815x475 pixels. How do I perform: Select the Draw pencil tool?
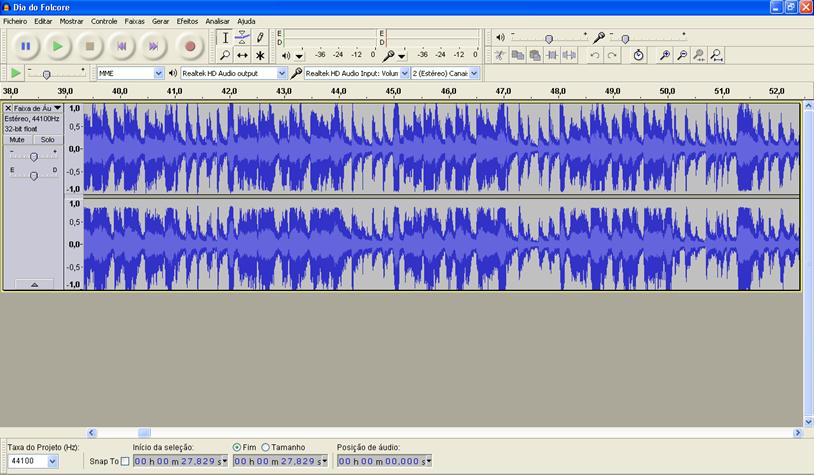[260, 37]
